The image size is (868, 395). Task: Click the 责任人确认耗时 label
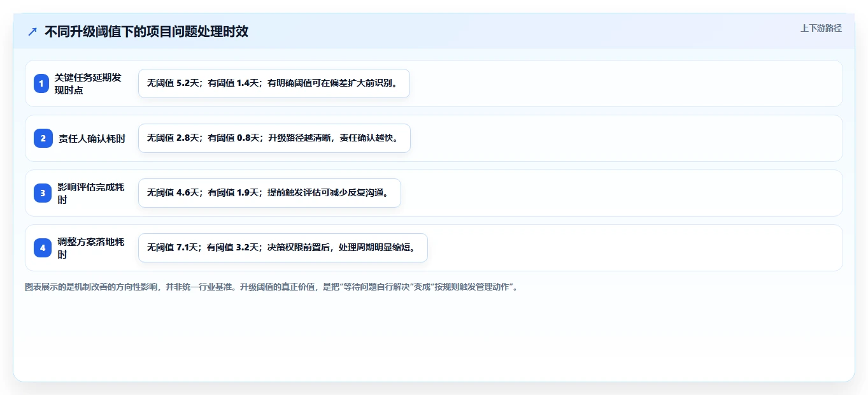(x=92, y=138)
